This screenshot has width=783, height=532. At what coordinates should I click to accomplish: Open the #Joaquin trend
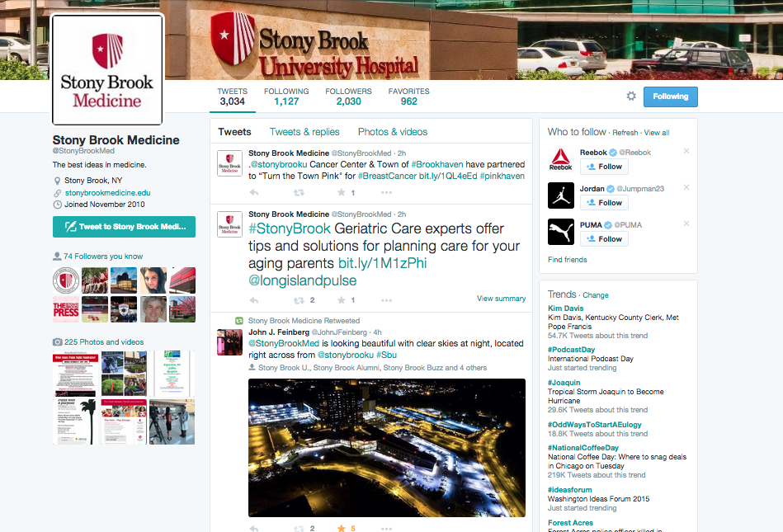(x=564, y=383)
